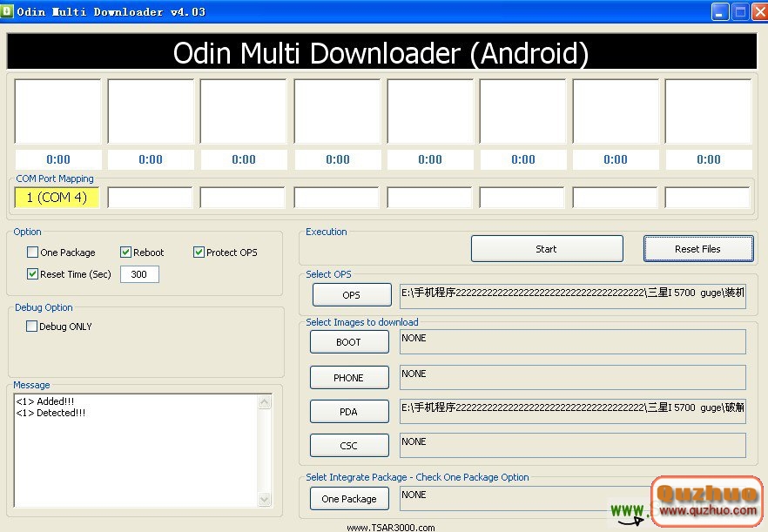Click the OPS file path field
The height and width of the screenshot is (532, 768).
[573, 296]
